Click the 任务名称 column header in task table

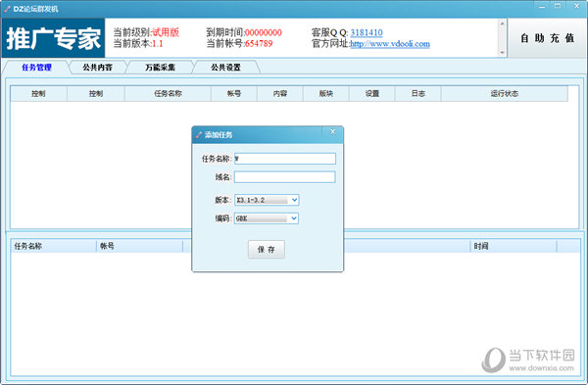pyautogui.click(x=168, y=94)
